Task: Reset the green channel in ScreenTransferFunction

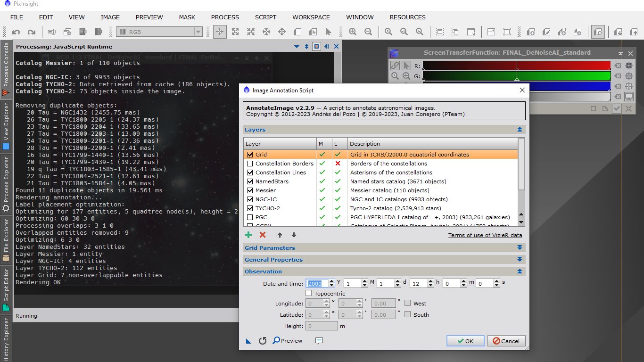Action: (x=617, y=76)
